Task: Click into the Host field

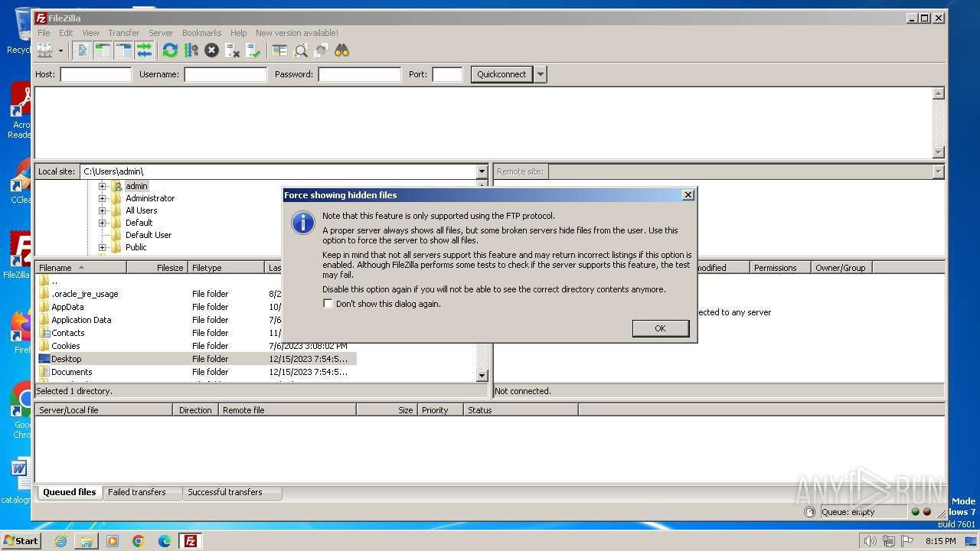Action: [x=96, y=74]
